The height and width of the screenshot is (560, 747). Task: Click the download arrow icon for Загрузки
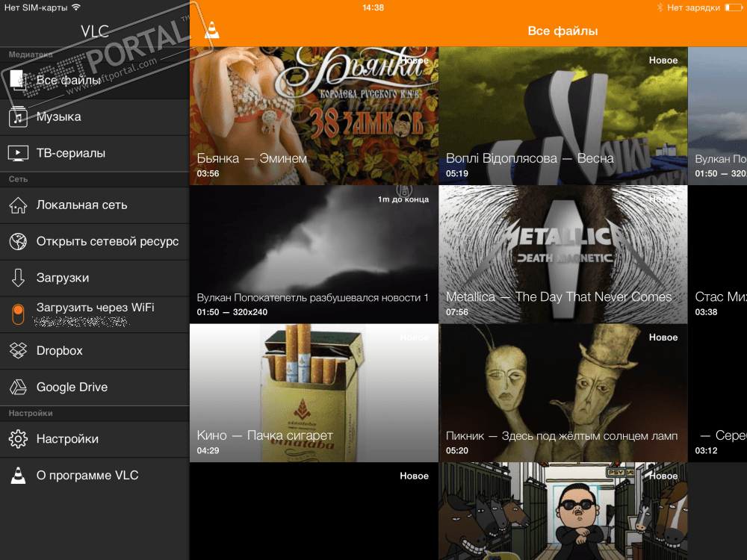(18, 278)
